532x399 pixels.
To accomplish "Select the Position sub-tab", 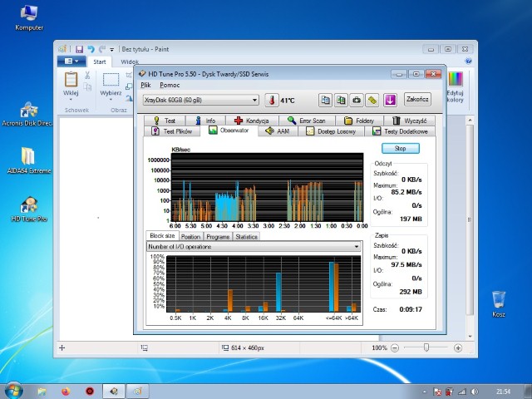I will [x=190, y=237].
